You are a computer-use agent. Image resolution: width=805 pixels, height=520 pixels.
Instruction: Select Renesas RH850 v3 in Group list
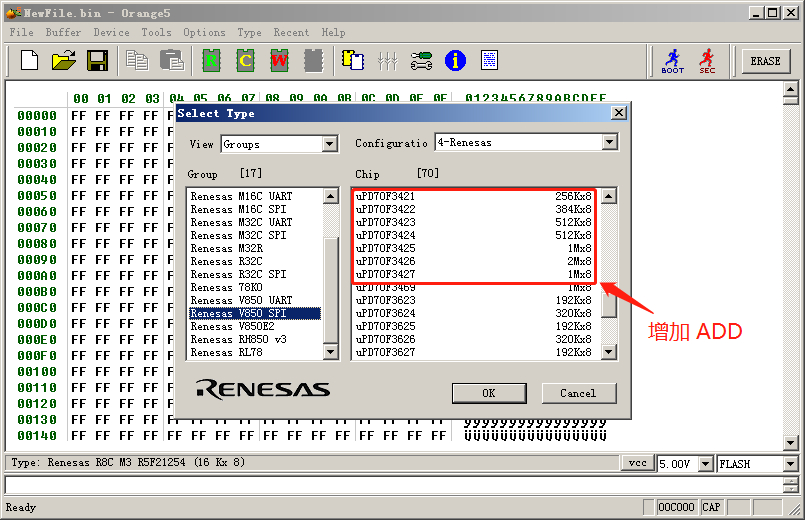(238, 339)
